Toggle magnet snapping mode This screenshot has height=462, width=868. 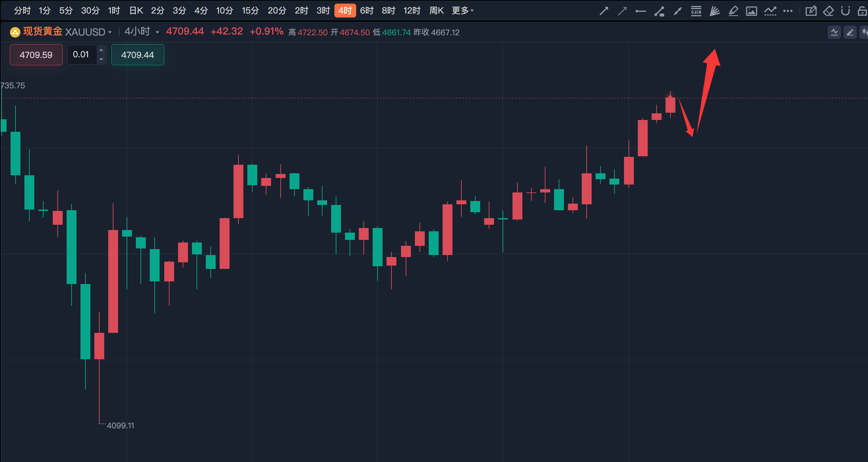(845, 11)
